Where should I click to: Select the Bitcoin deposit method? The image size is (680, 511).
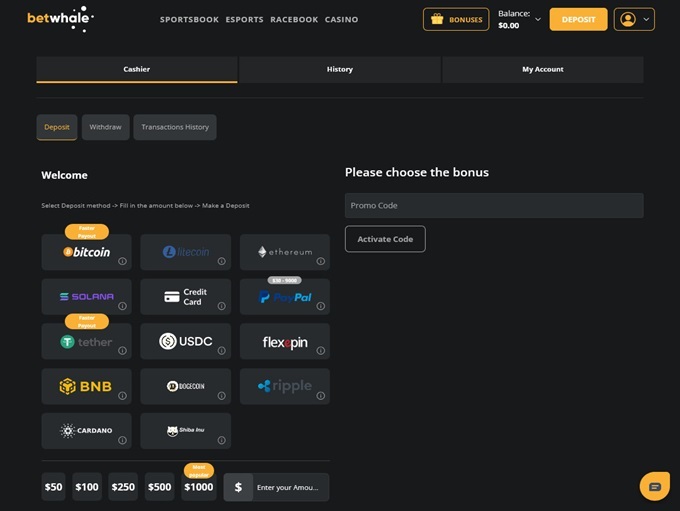(86, 252)
